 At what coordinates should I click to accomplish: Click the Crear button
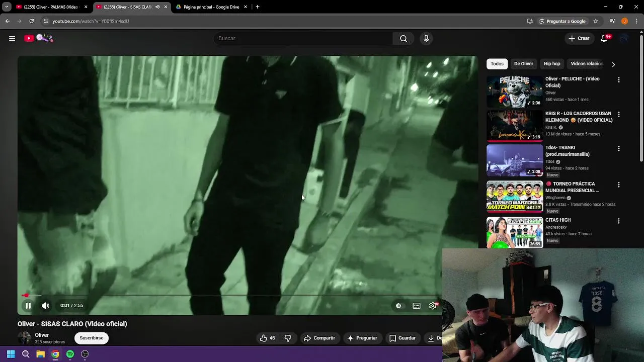click(579, 38)
